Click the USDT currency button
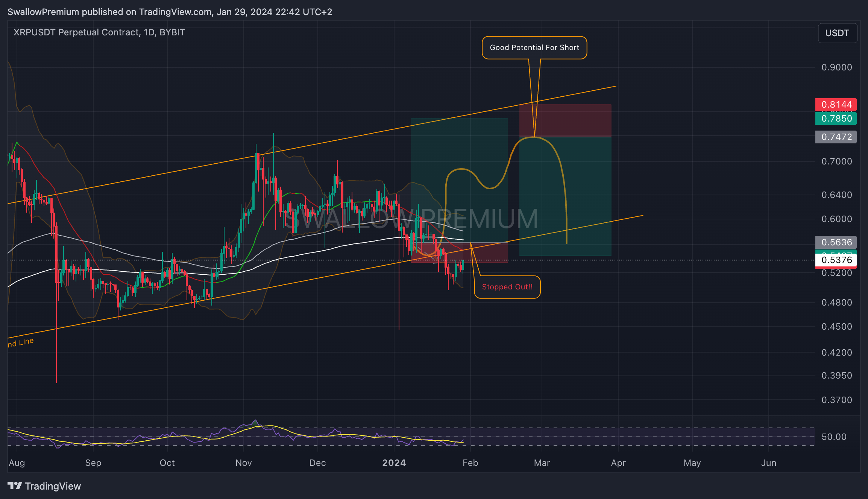 coord(838,33)
